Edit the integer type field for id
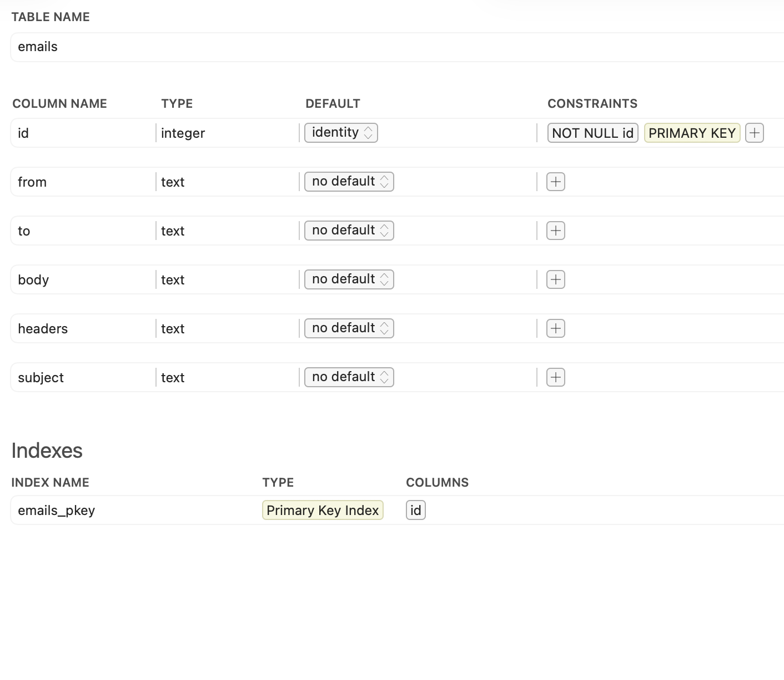 tap(227, 133)
